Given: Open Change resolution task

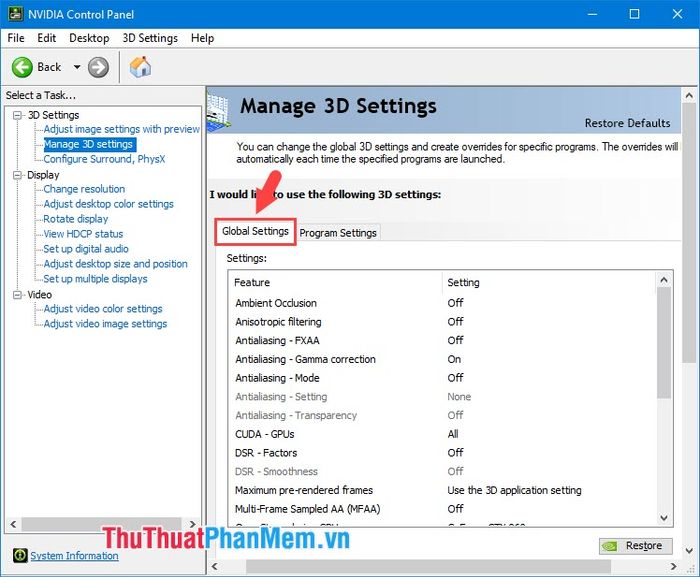Looking at the screenshot, I should pyautogui.click(x=84, y=189).
